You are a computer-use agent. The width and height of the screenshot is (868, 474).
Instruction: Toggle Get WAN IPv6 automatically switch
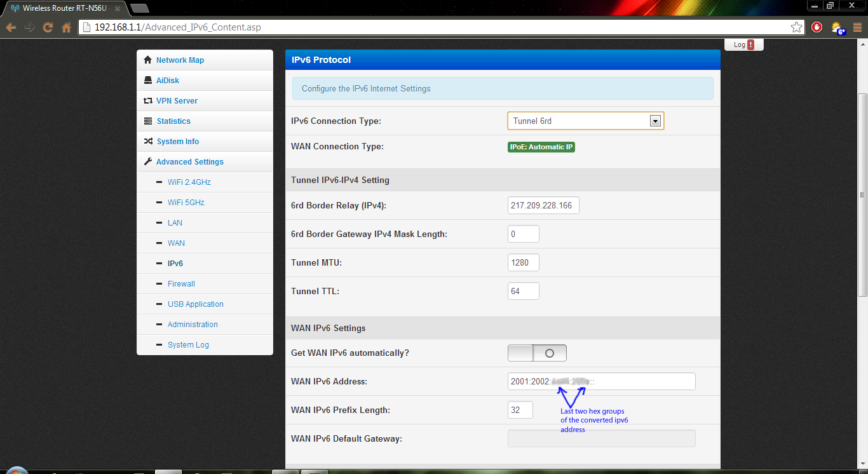tap(537, 353)
